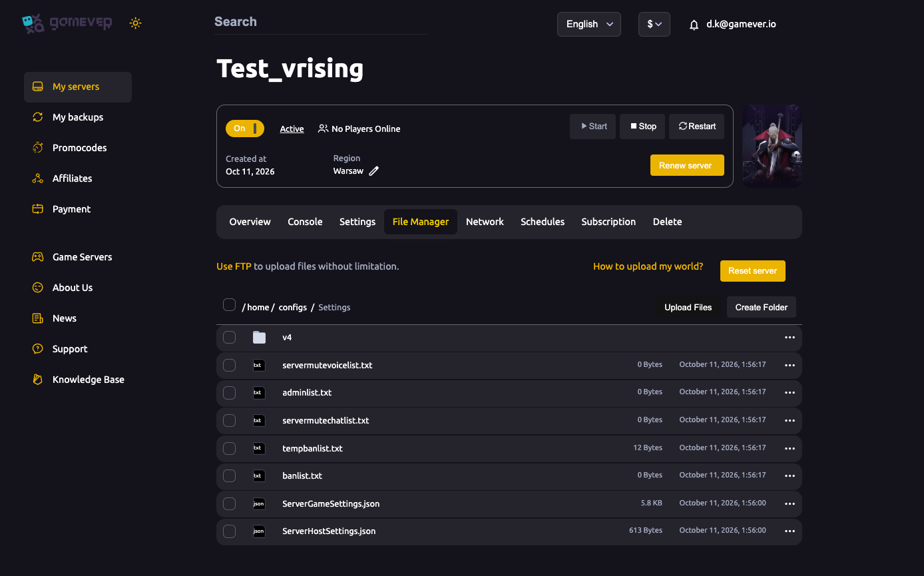Open the English language dropdown
924x576 pixels.
tap(589, 24)
